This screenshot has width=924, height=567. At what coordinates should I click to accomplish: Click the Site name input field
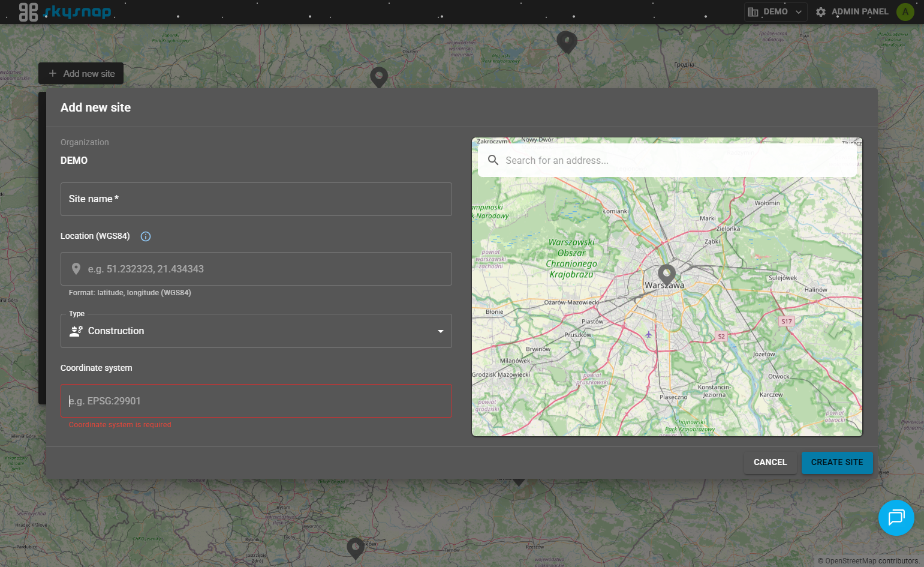(x=256, y=199)
